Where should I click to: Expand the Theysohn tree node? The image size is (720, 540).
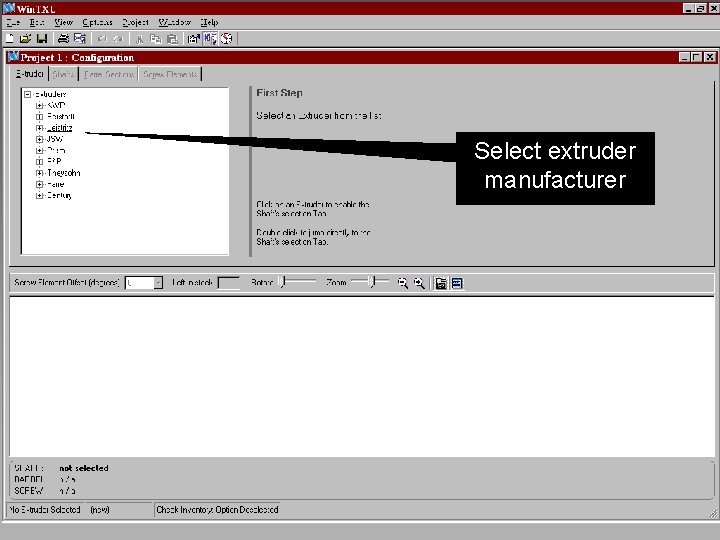(39, 173)
